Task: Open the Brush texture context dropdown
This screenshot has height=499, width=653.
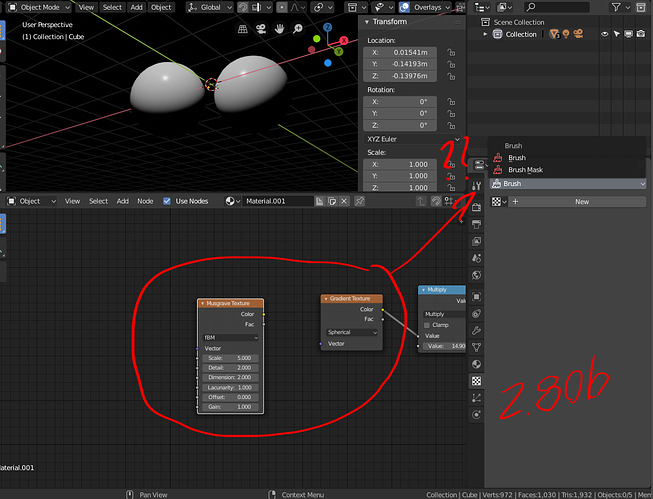Action: [x=568, y=184]
